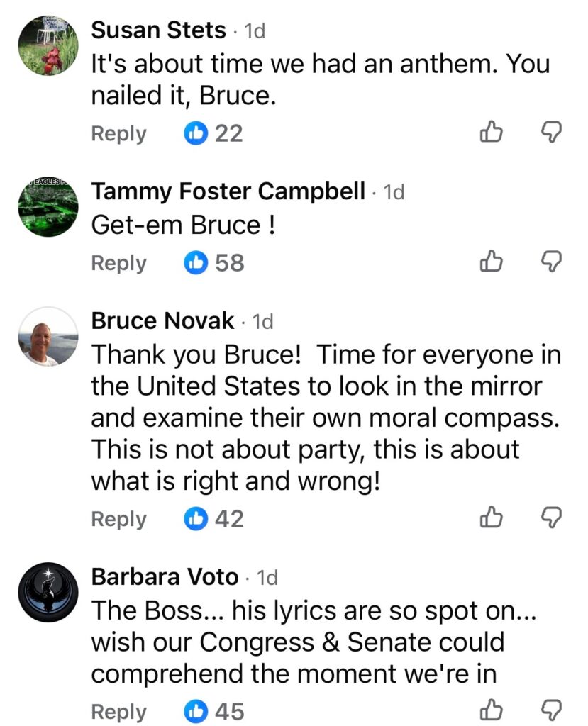View Bruce Novak's profile picture
This screenshot has width=588, height=726.
48,337
